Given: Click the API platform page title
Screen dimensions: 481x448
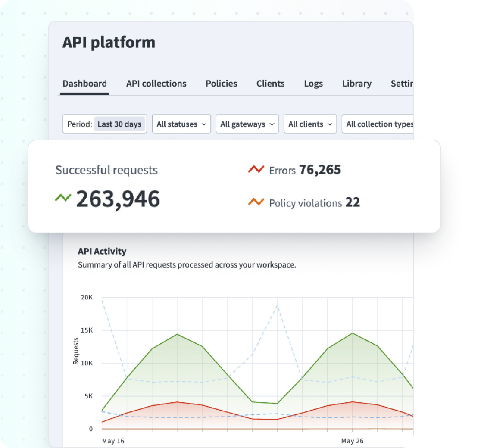Looking at the screenshot, I should pos(109,42).
